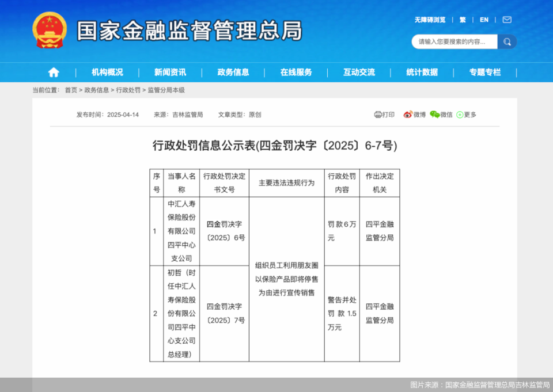Click 监管分局本级 in the breadcrumb

click(x=166, y=90)
